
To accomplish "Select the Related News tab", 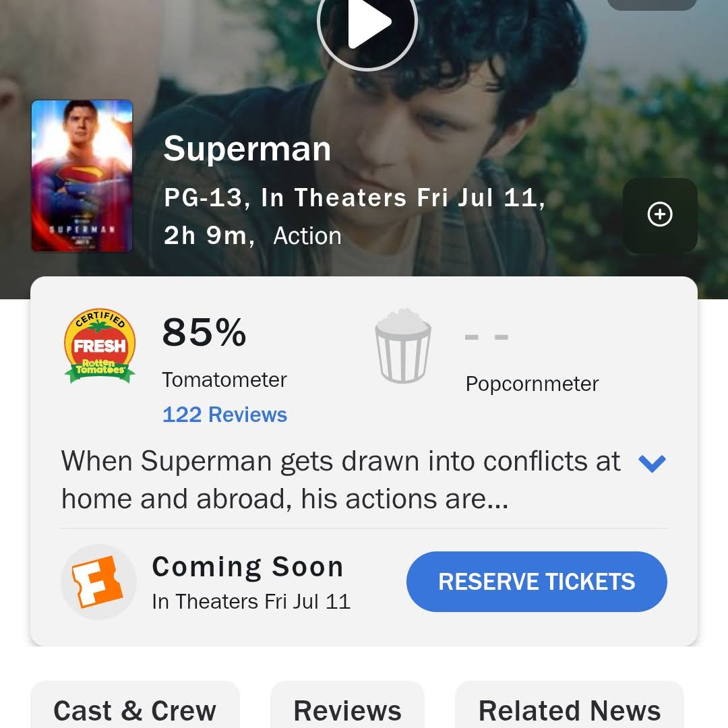I will (x=570, y=710).
